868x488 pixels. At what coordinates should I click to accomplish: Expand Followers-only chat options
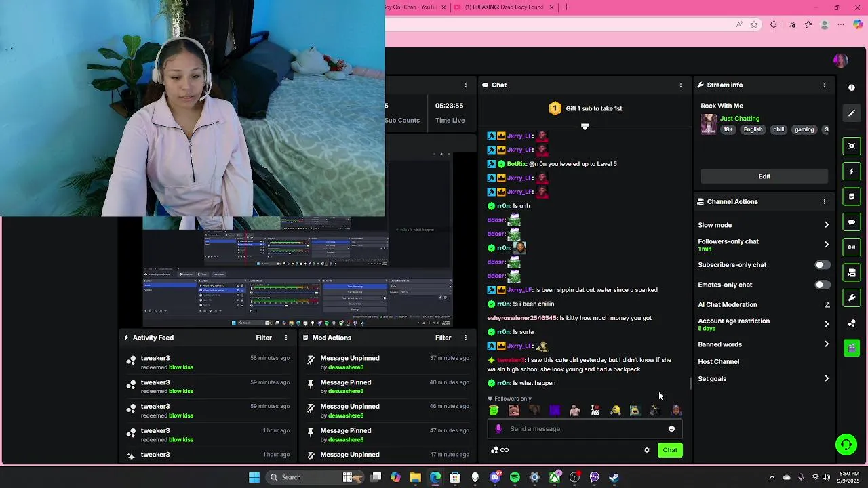827,245
